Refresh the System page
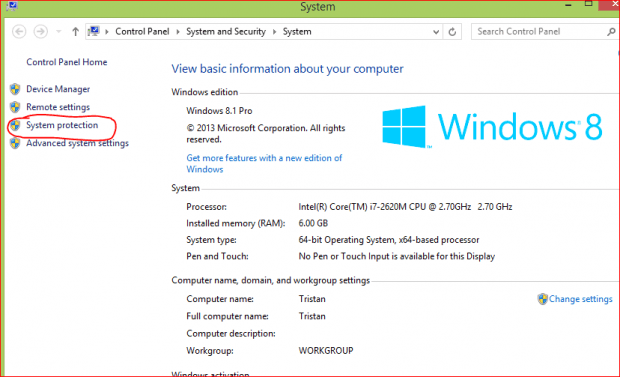Image resolution: width=620 pixels, height=377 pixels. pos(452,32)
